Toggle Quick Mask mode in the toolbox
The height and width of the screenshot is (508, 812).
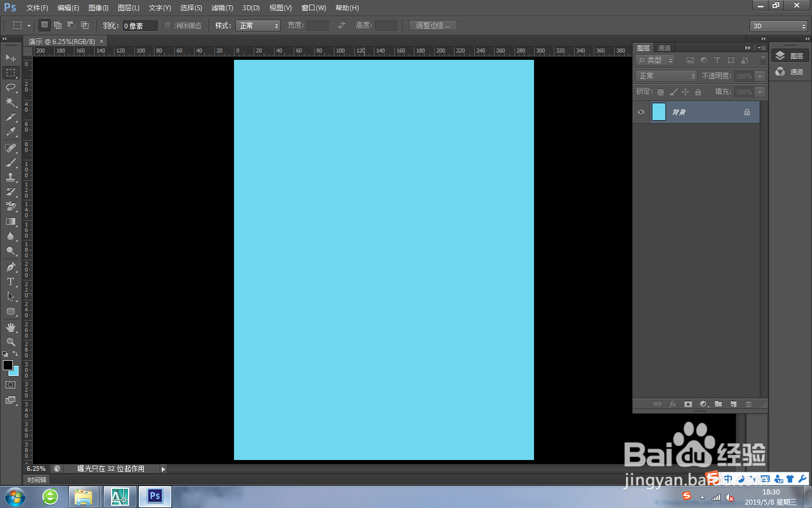11,385
